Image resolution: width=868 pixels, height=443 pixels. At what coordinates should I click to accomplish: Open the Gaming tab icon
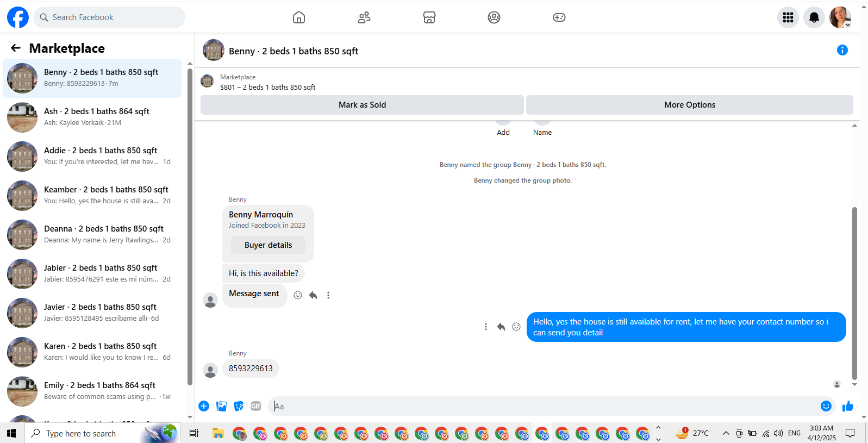(x=559, y=17)
